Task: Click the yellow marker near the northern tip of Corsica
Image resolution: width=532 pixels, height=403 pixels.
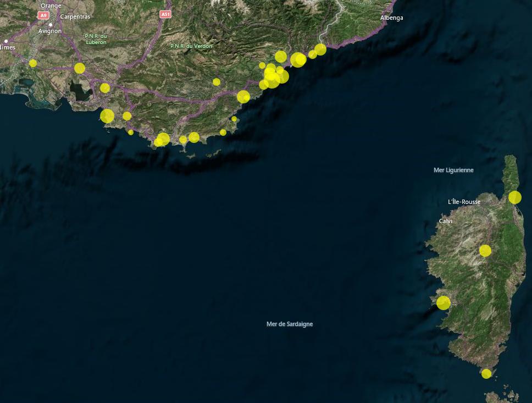Action: pos(514,196)
